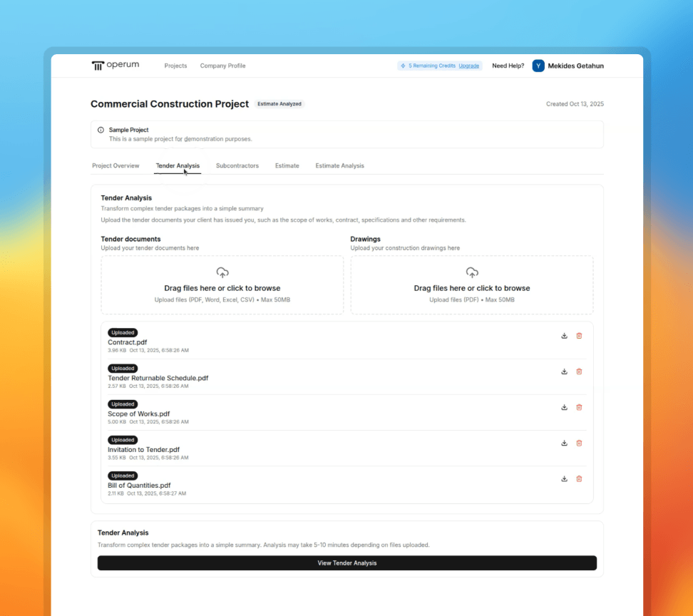
Task: Download the Contract.pdf file
Action: 564,336
